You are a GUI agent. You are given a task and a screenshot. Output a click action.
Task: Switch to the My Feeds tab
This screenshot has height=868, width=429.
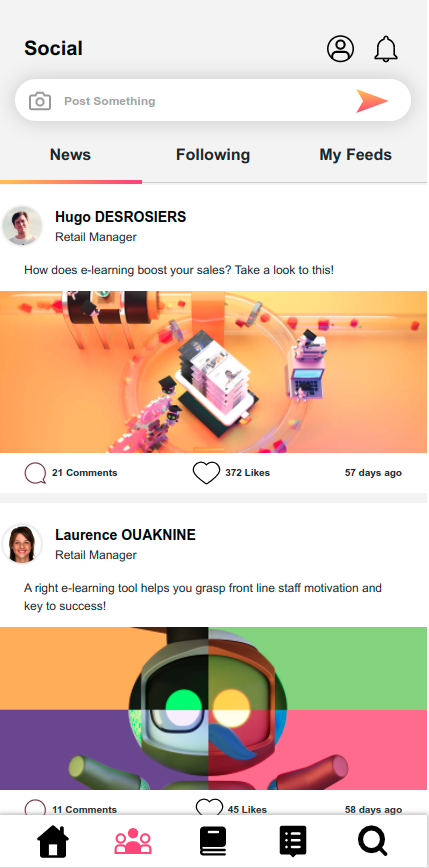[355, 154]
